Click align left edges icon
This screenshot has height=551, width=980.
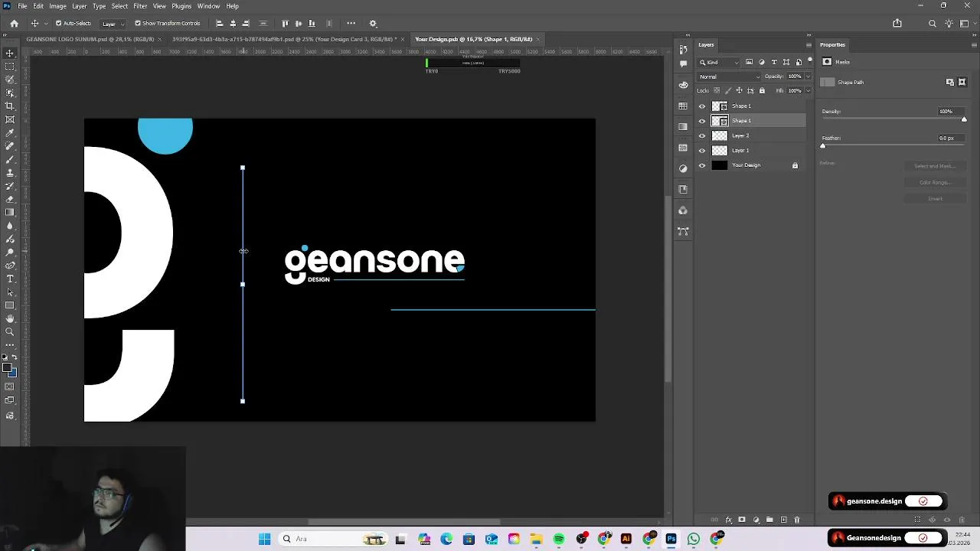point(220,24)
